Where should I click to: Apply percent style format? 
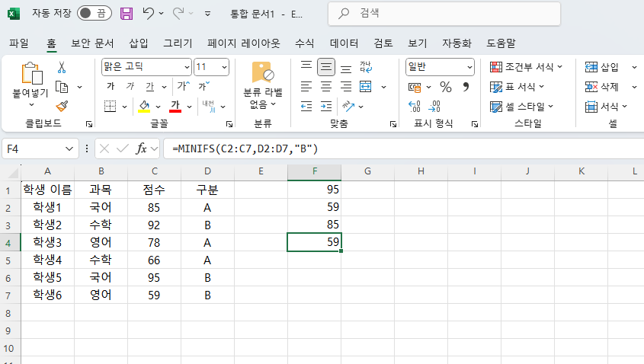(x=446, y=86)
